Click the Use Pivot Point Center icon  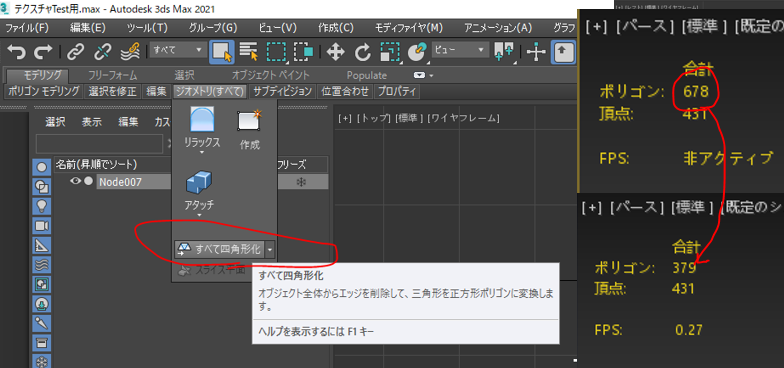click(x=504, y=52)
